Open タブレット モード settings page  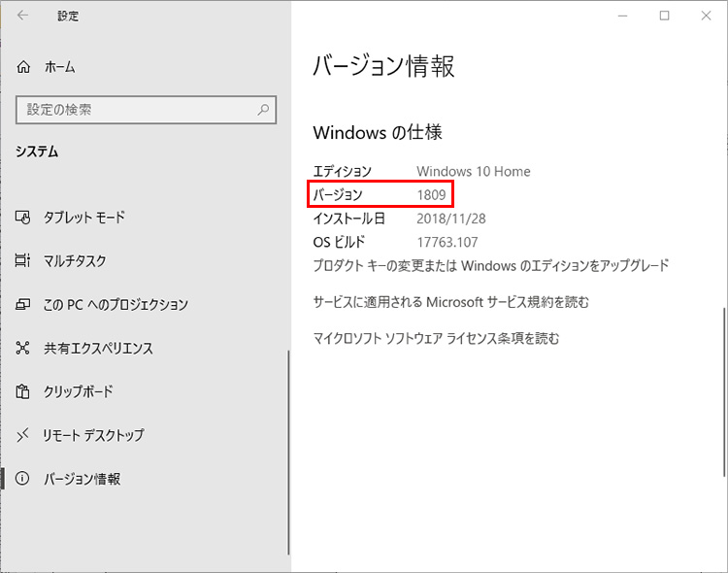(x=84, y=218)
